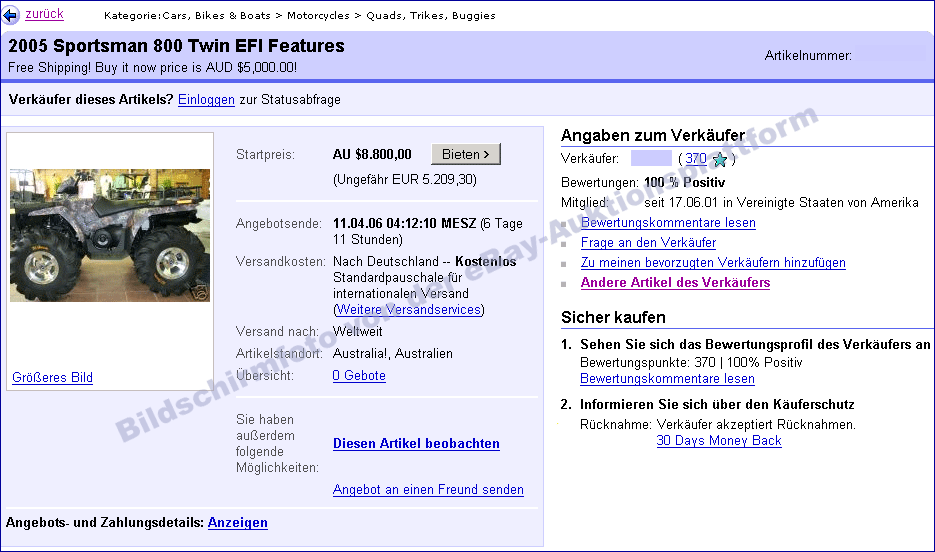The height and width of the screenshot is (552, 935).
Task: Click the 'Artikelnummer:' label
Action: (x=808, y=56)
